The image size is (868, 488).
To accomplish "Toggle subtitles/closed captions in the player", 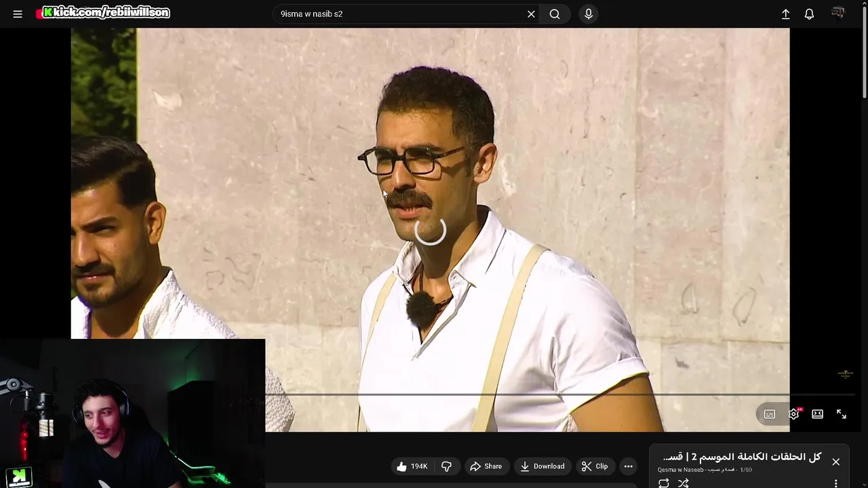I will [x=770, y=414].
